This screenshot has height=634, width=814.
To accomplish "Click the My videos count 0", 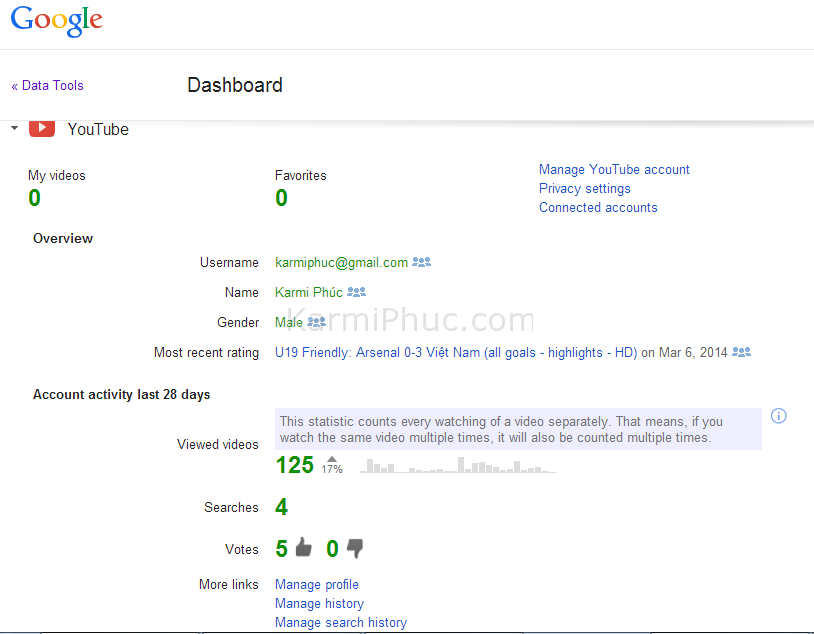I will pos(34,198).
